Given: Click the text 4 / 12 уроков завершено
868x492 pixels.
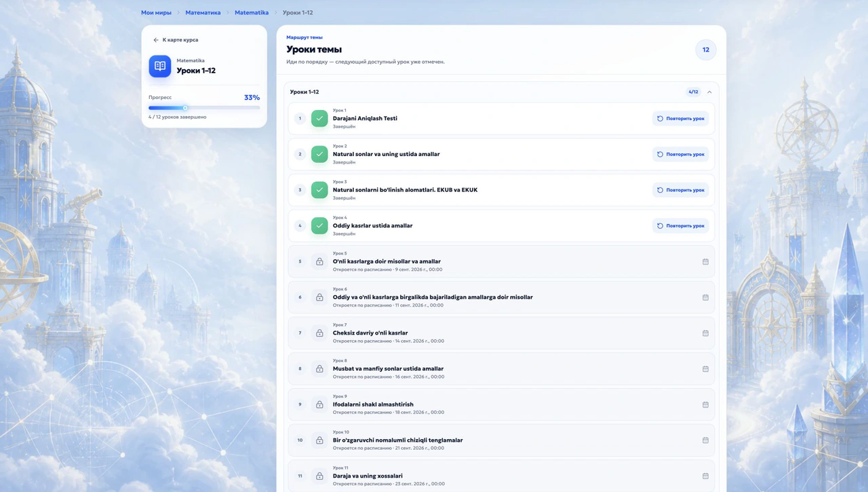Looking at the screenshot, I should click(178, 117).
